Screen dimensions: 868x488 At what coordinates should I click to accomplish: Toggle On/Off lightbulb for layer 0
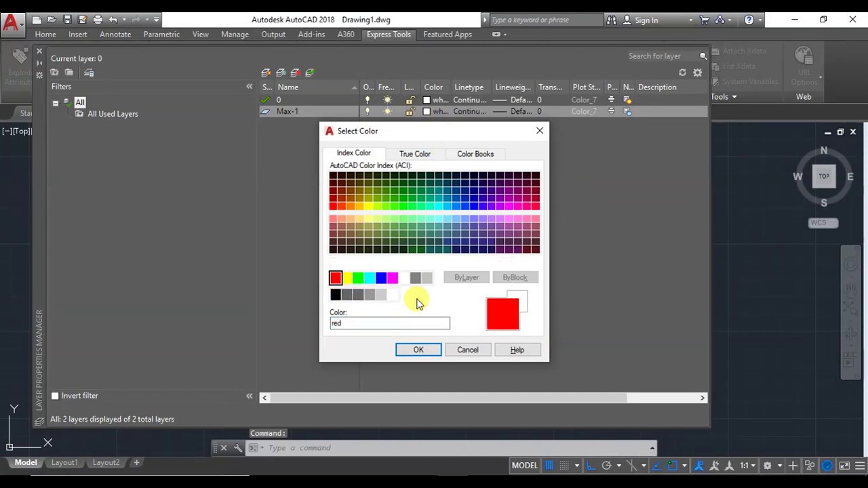[368, 100]
